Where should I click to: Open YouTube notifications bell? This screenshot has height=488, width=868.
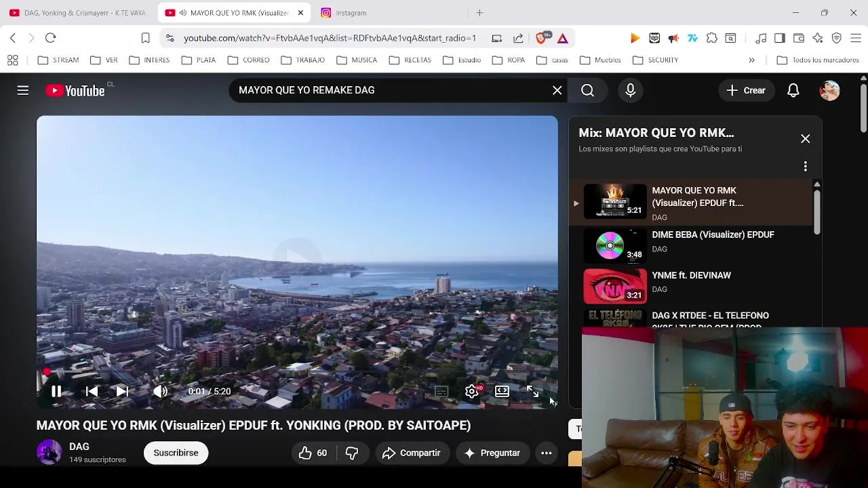[793, 90]
